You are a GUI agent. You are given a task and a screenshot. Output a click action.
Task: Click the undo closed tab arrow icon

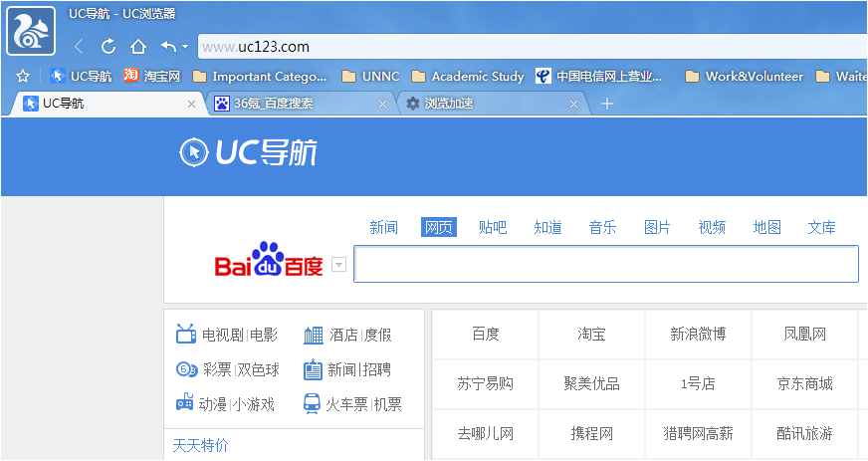tap(168, 47)
